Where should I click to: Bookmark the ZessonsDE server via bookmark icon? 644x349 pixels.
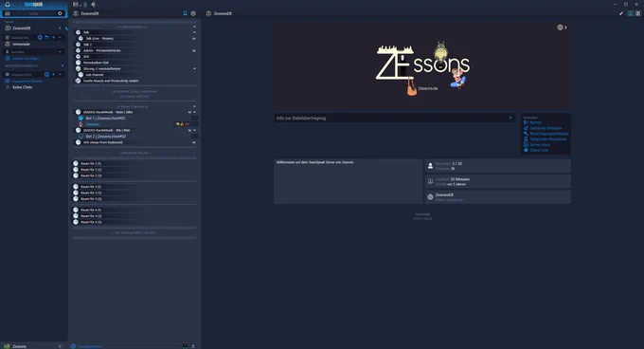pyautogui.click(x=185, y=13)
